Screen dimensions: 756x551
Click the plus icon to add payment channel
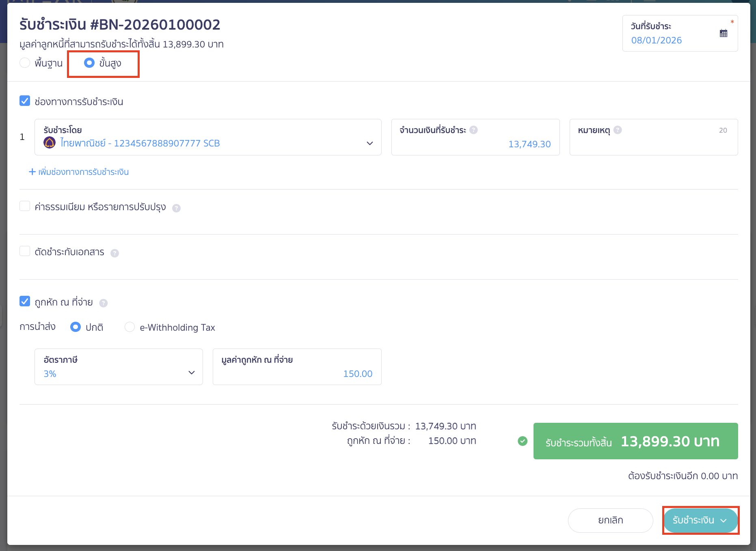pyautogui.click(x=32, y=172)
